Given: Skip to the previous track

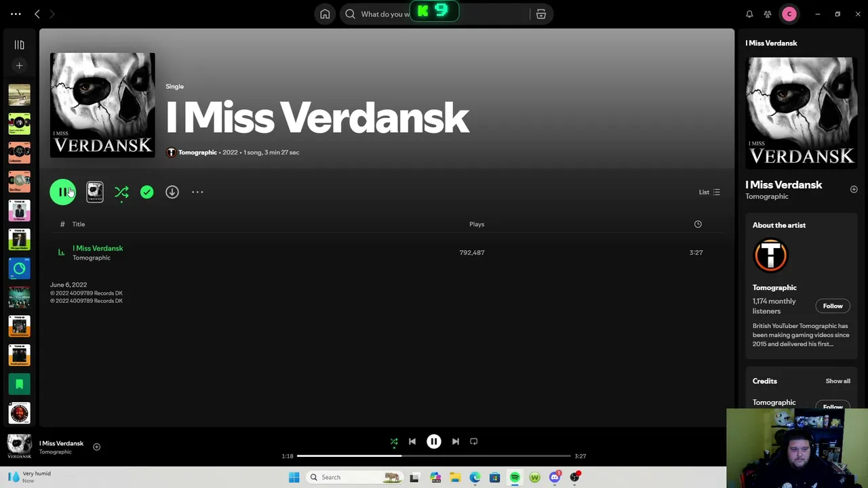Looking at the screenshot, I should point(412,441).
